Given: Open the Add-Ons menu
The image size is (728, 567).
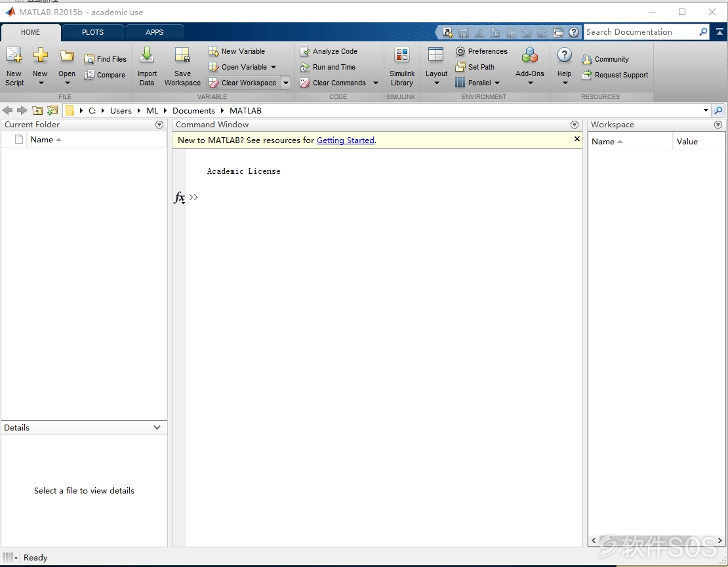Looking at the screenshot, I should tap(530, 66).
